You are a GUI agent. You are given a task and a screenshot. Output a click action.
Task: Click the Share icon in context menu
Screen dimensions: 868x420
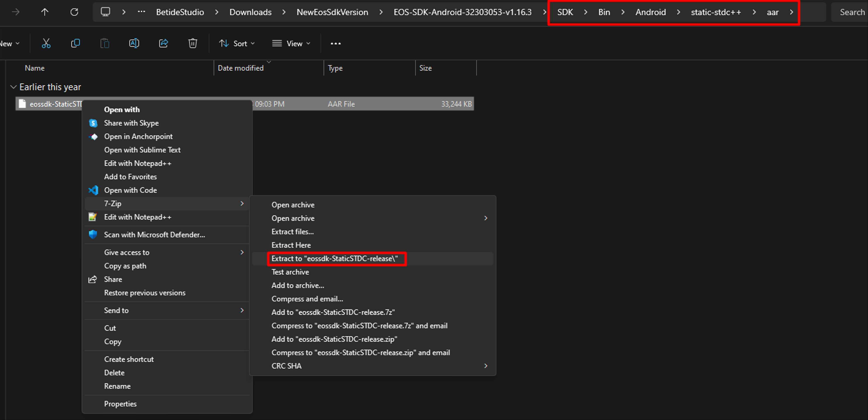(x=92, y=279)
